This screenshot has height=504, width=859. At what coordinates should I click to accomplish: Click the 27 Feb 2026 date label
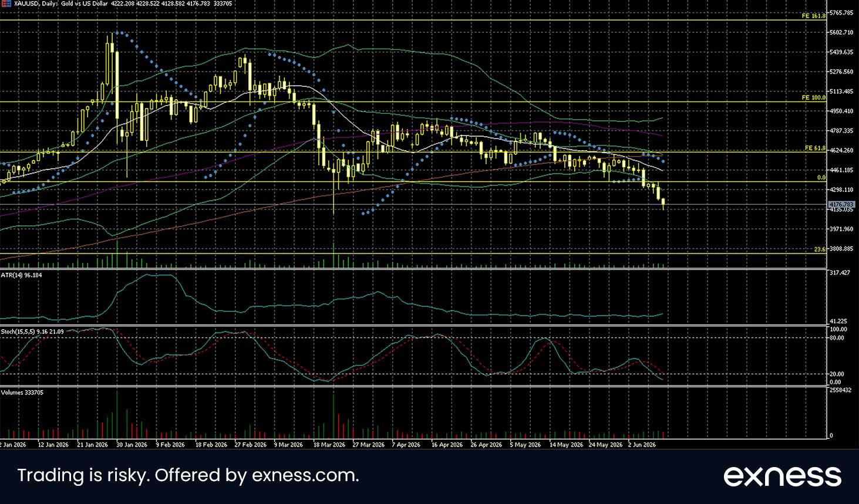point(250,445)
